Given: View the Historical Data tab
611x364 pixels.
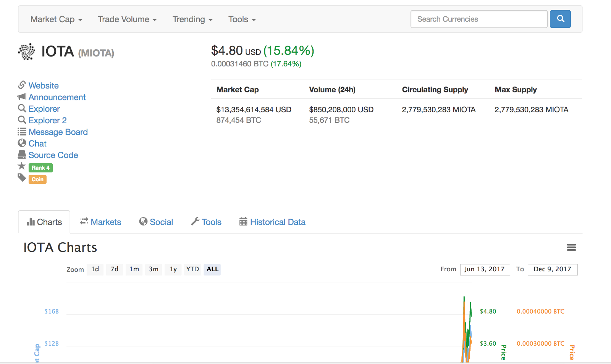Looking at the screenshot, I should coord(272,222).
